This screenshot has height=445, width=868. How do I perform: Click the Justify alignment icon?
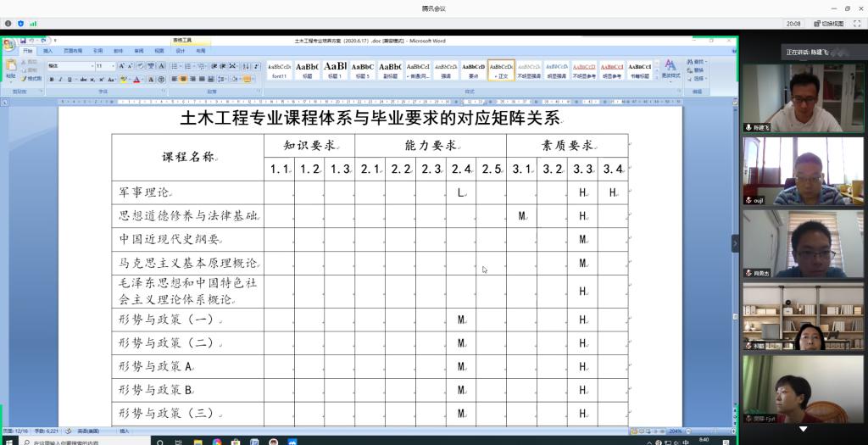(202, 79)
